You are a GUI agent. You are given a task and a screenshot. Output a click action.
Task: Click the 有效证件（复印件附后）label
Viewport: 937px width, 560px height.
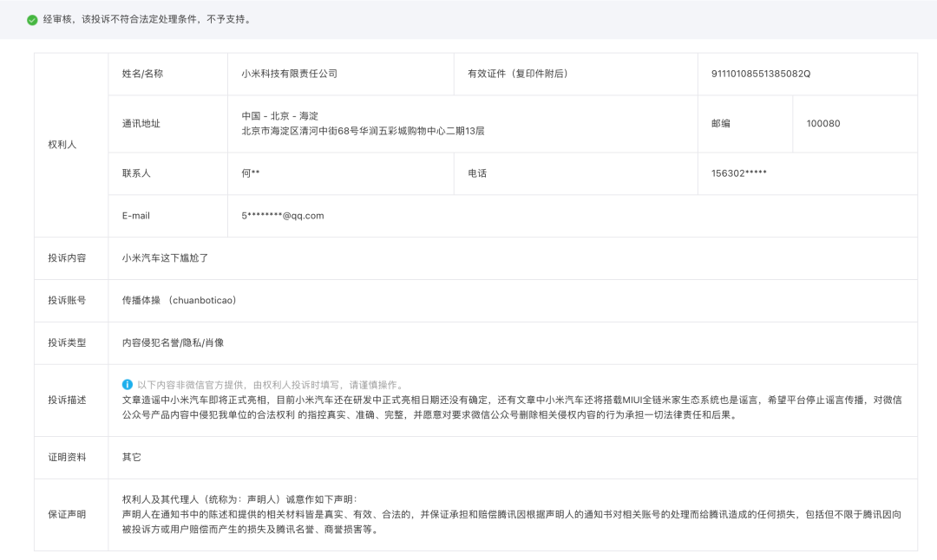coord(518,74)
